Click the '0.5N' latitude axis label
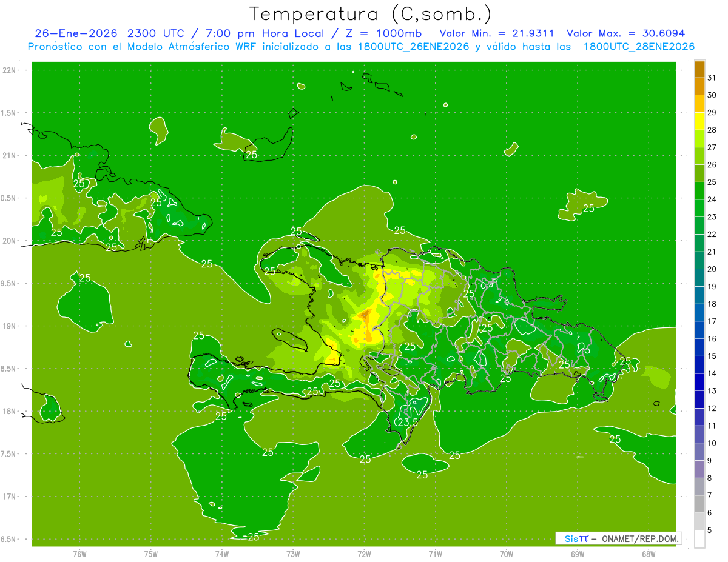This screenshot has width=728, height=562. click(9, 198)
